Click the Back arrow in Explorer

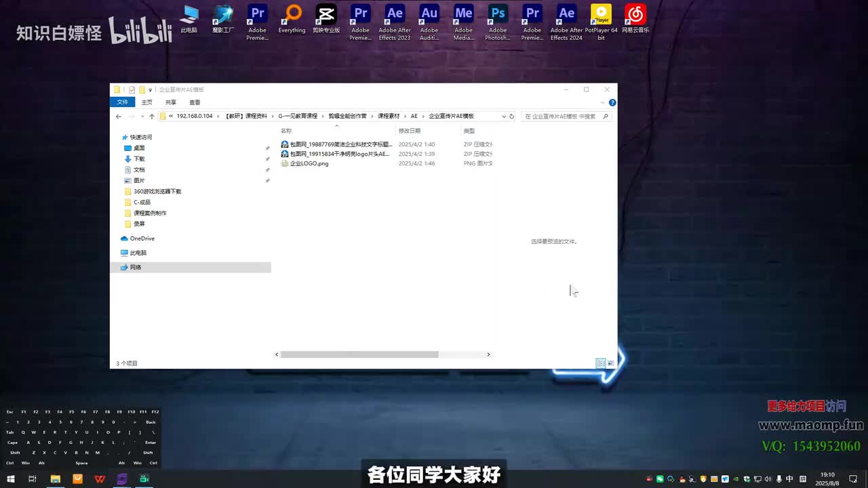click(x=119, y=116)
